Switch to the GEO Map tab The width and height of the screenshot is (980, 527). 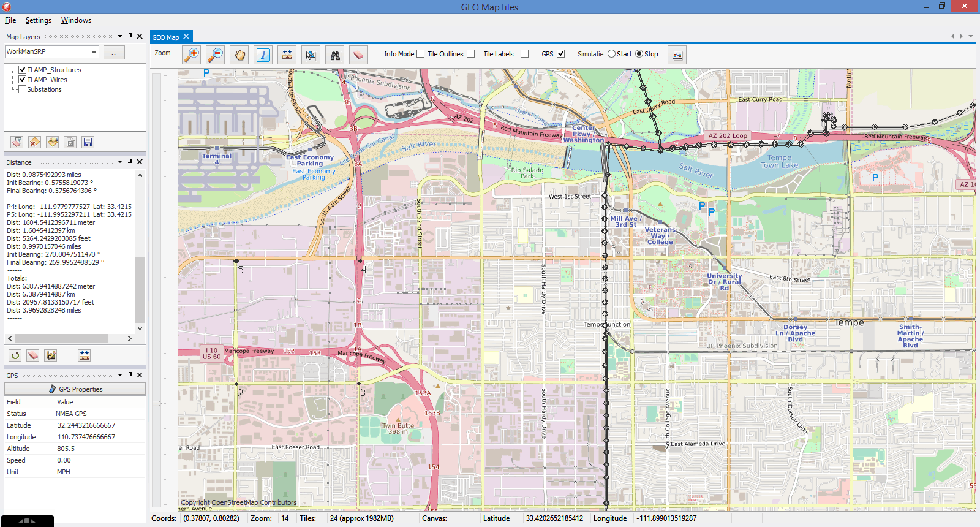165,37
